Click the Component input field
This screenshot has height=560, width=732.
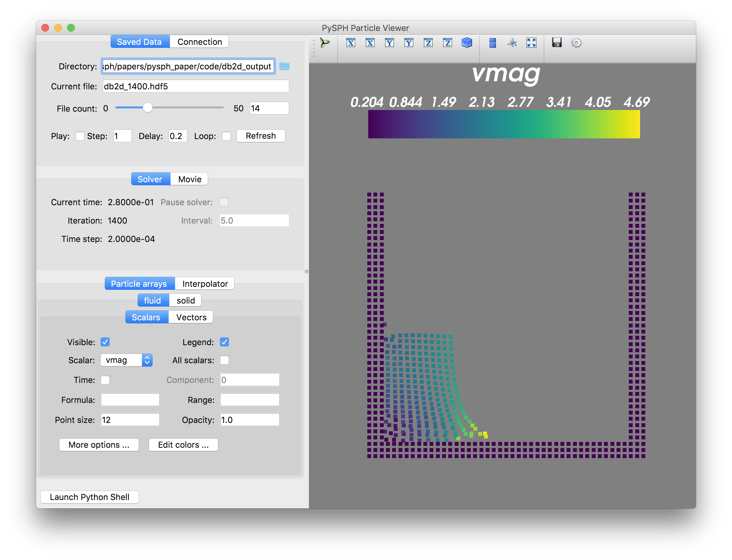pyautogui.click(x=250, y=380)
